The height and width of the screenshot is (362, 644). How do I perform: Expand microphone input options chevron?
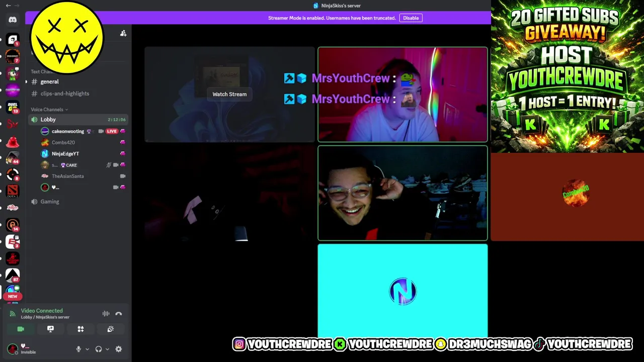[87, 349]
